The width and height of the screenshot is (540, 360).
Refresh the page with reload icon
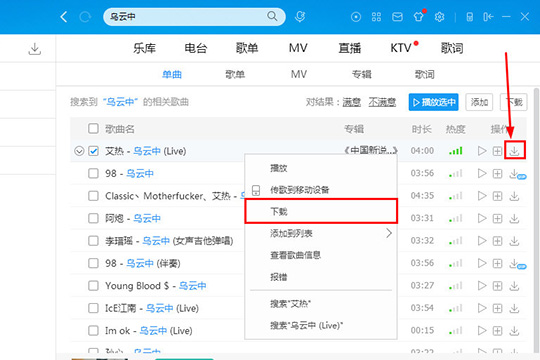point(85,17)
